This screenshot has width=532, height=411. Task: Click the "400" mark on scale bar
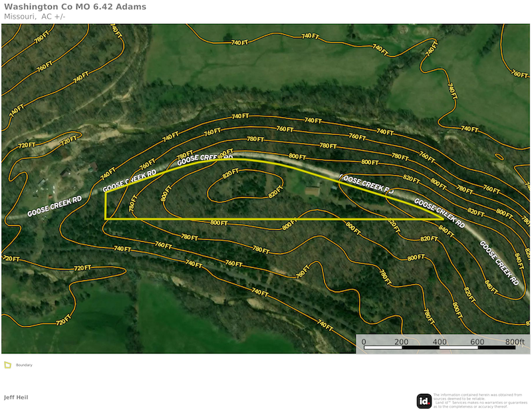coord(440,342)
